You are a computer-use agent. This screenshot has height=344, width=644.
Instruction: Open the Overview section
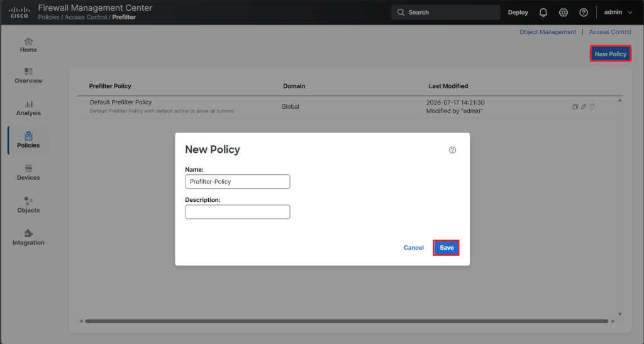[28, 76]
